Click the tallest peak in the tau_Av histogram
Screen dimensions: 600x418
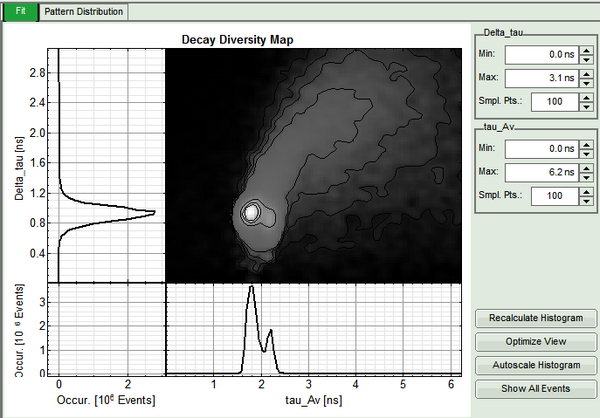[x=251, y=289]
